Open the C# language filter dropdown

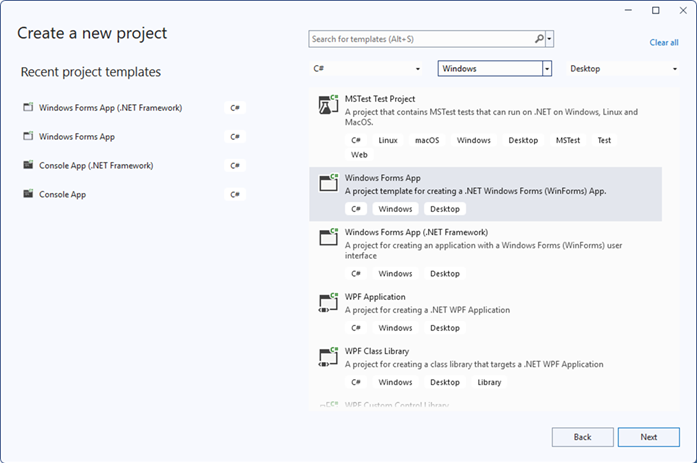[366, 68]
